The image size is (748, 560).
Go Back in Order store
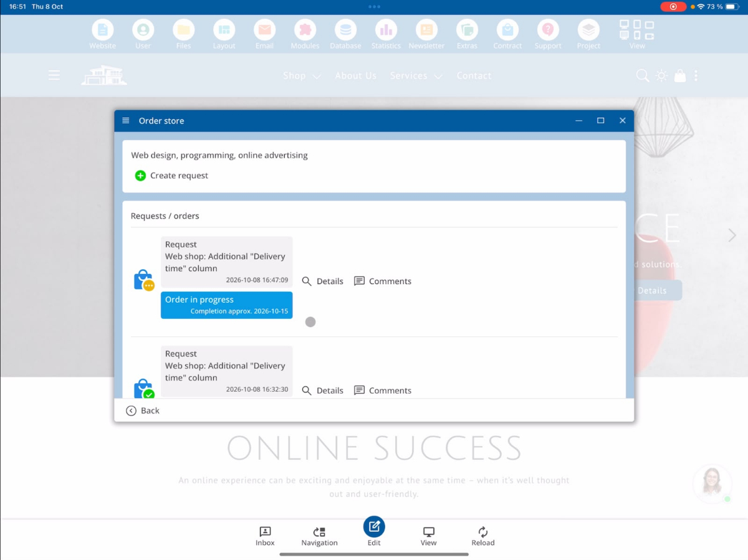pyautogui.click(x=143, y=411)
